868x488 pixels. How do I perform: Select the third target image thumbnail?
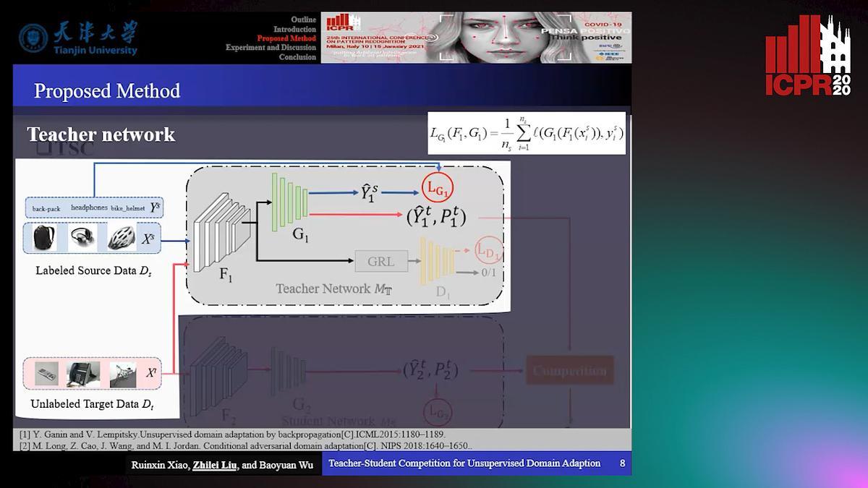(x=124, y=374)
